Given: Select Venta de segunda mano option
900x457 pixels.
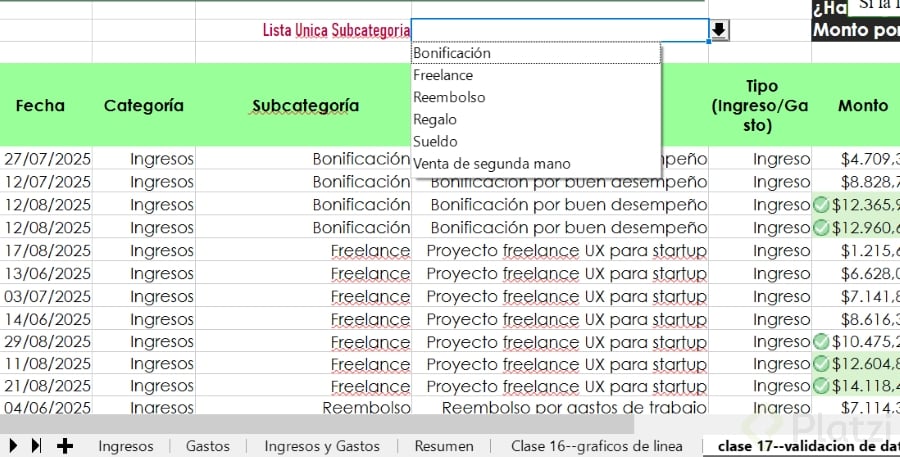Looking at the screenshot, I should 536,164.
